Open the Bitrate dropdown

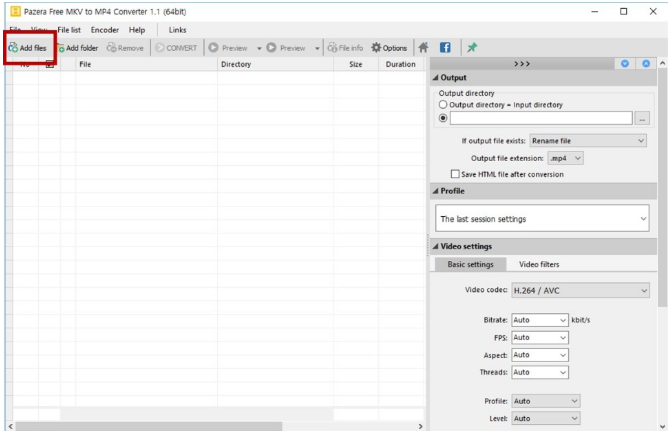pyautogui.click(x=540, y=320)
